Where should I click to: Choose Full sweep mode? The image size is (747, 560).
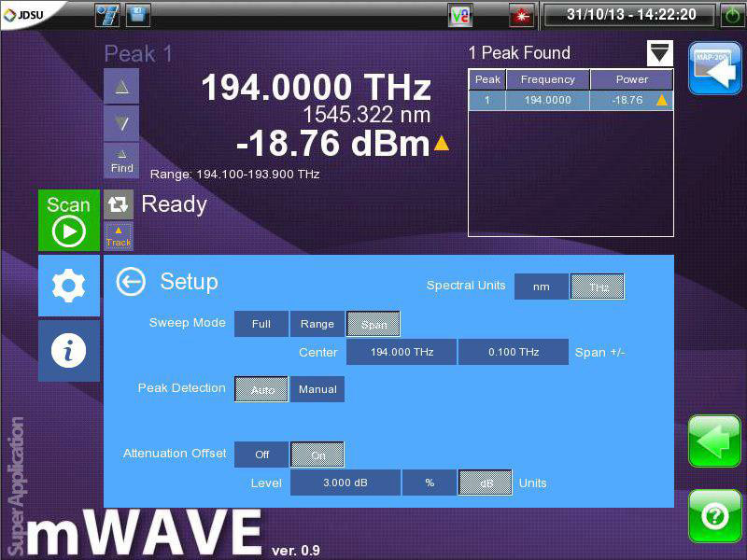(261, 324)
